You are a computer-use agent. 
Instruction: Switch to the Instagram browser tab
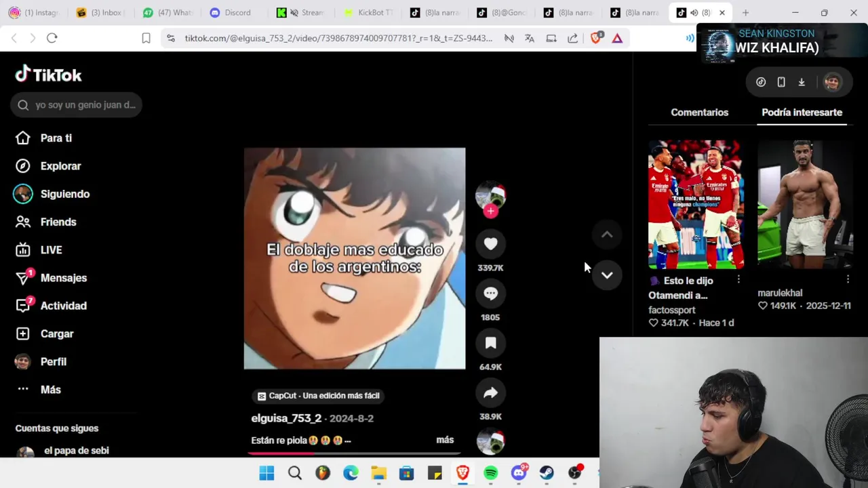pyautogui.click(x=34, y=12)
